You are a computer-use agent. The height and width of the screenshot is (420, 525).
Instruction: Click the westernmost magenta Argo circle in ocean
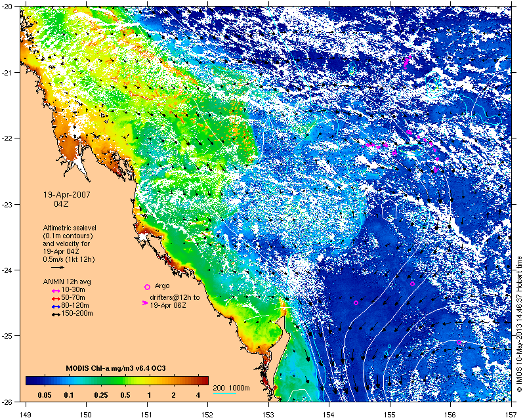356,303
